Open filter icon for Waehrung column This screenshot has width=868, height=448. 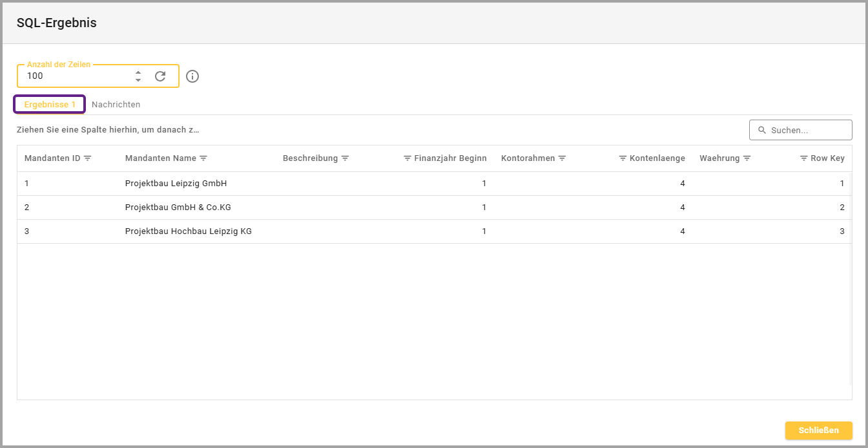tap(747, 158)
